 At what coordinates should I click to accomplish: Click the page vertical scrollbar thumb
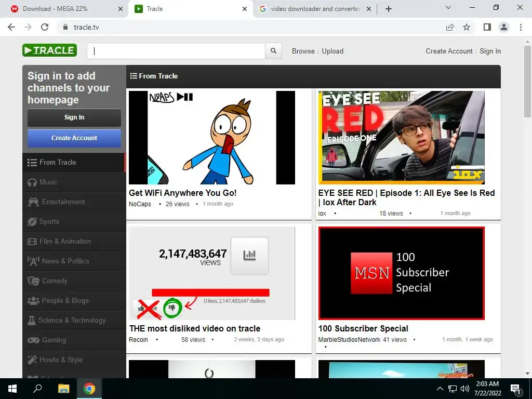(x=527, y=82)
